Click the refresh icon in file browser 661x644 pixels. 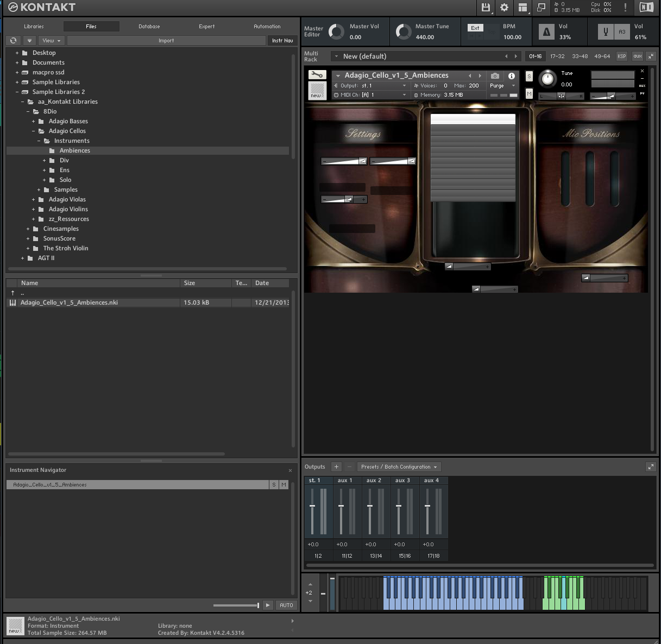click(14, 41)
